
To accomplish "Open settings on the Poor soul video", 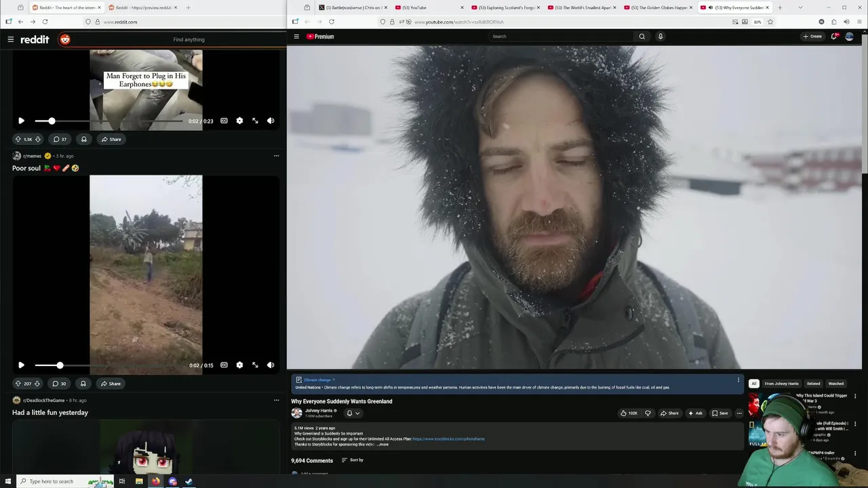I will tap(239, 365).
